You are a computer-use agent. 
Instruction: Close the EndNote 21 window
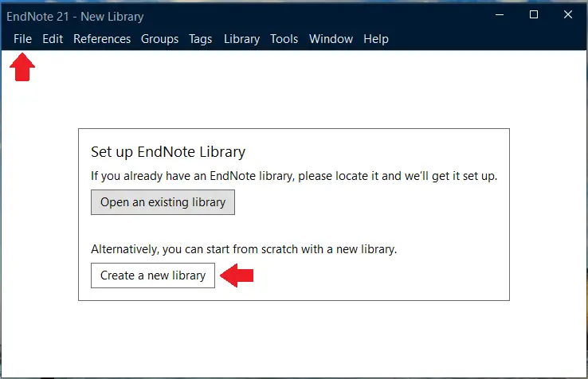point(568,14)
